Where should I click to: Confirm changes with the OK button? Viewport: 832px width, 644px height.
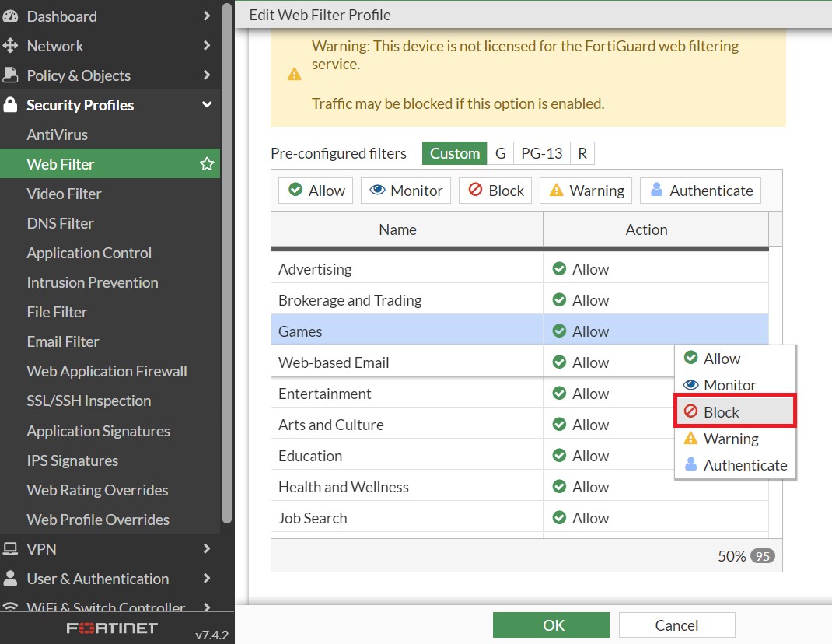pyautogui.click(x=551, y=625)
